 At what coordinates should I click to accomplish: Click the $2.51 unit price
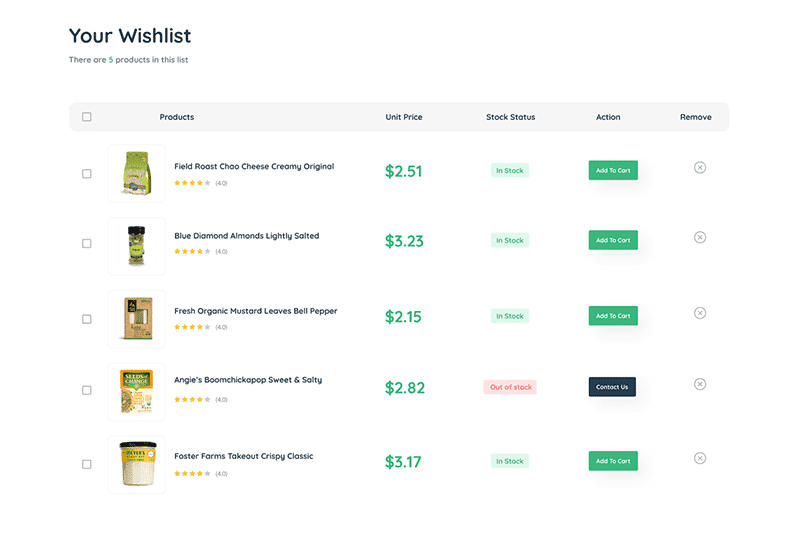coord(403,171)
